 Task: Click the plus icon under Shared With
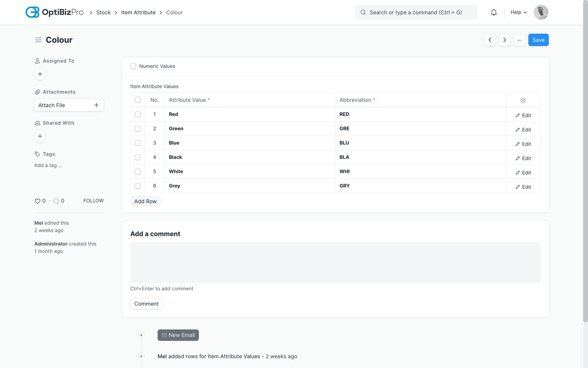tap(40, 136)
